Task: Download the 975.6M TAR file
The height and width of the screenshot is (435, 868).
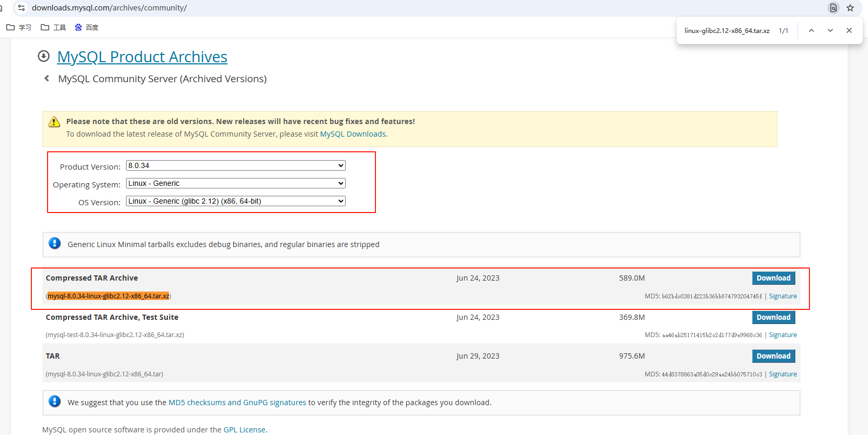Action: point(773,356)
